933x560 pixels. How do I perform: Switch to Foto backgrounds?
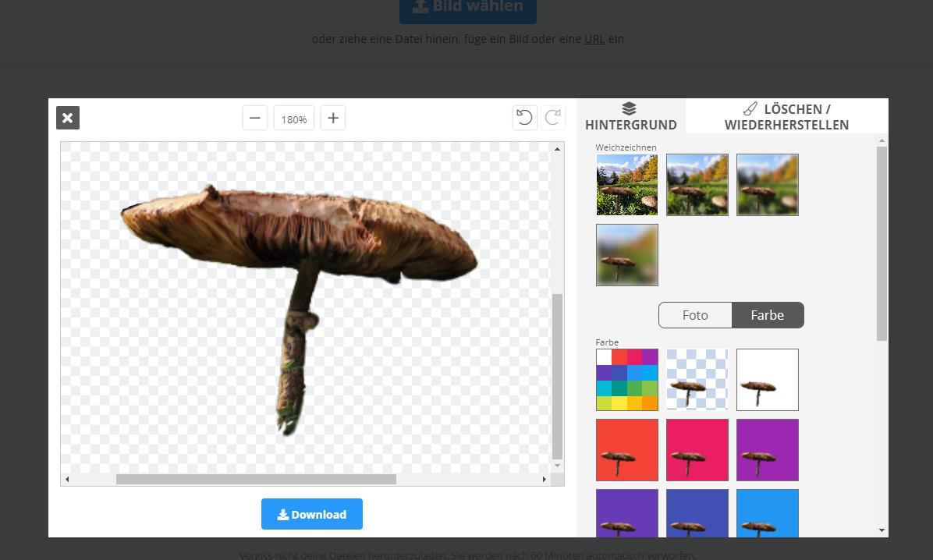pos(695,315)
